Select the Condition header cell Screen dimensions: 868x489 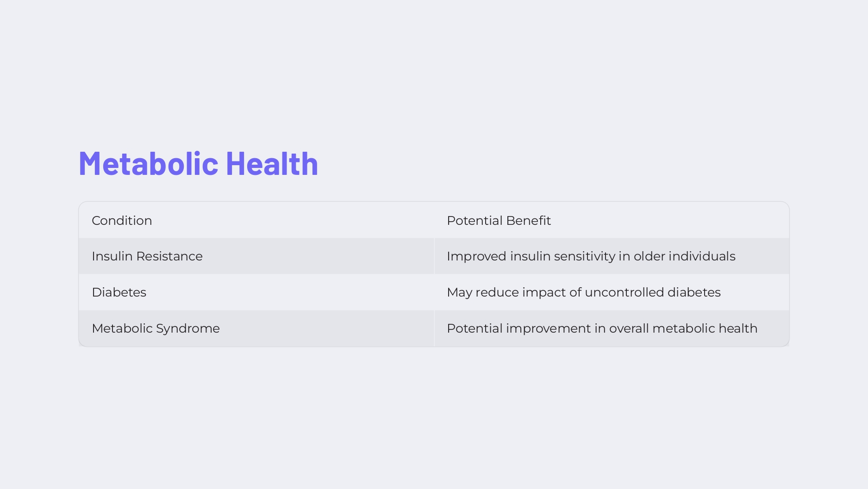point(256,220)
